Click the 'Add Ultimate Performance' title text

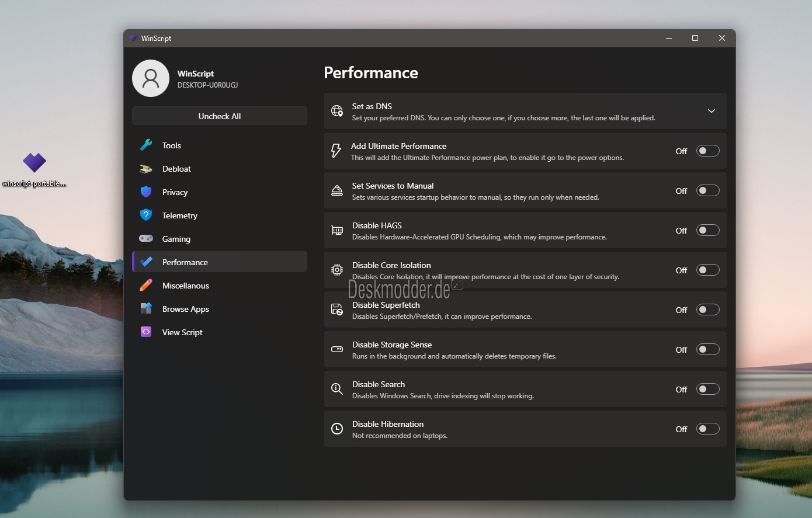point(398,146)
